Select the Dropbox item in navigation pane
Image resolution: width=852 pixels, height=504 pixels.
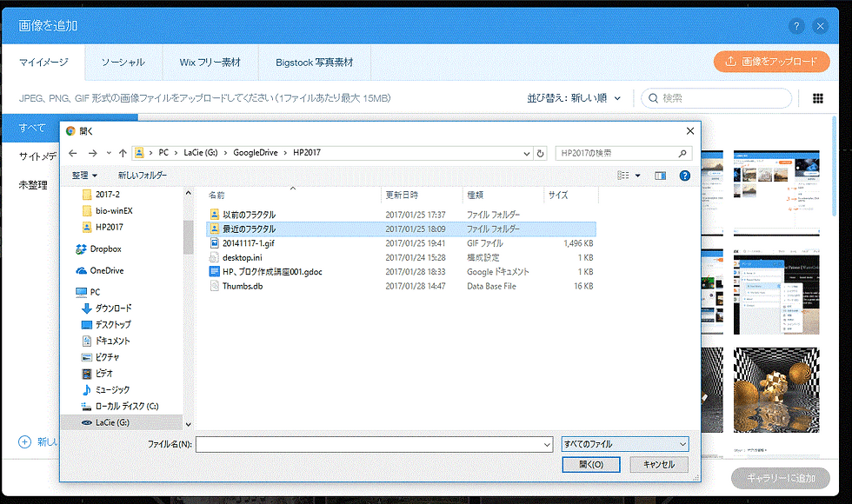pos(99,249)
